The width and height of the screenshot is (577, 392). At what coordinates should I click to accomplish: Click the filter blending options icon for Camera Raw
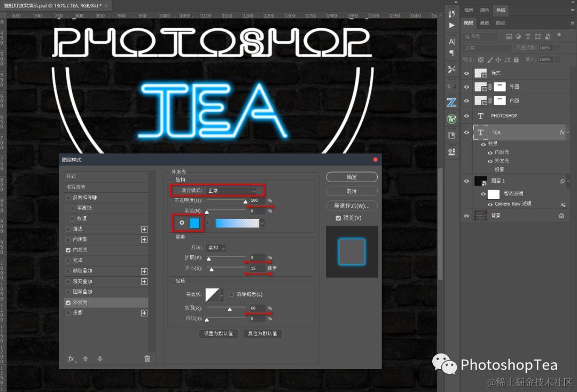(x=563, y=204)
